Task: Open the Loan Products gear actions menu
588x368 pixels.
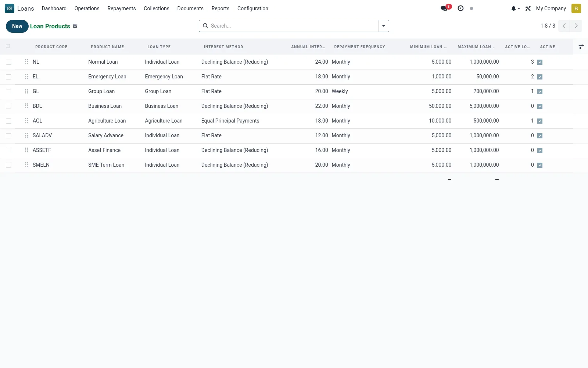Action: click(x=75, y=26)
